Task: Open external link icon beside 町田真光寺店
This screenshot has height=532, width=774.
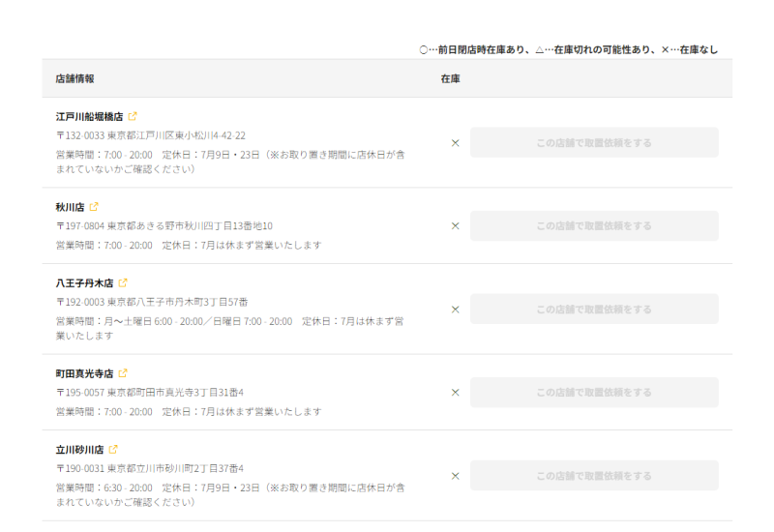Action: coord(123,373)
